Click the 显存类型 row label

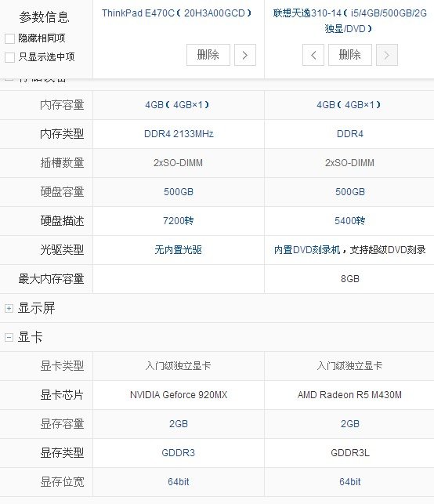[x=62, y=453]
